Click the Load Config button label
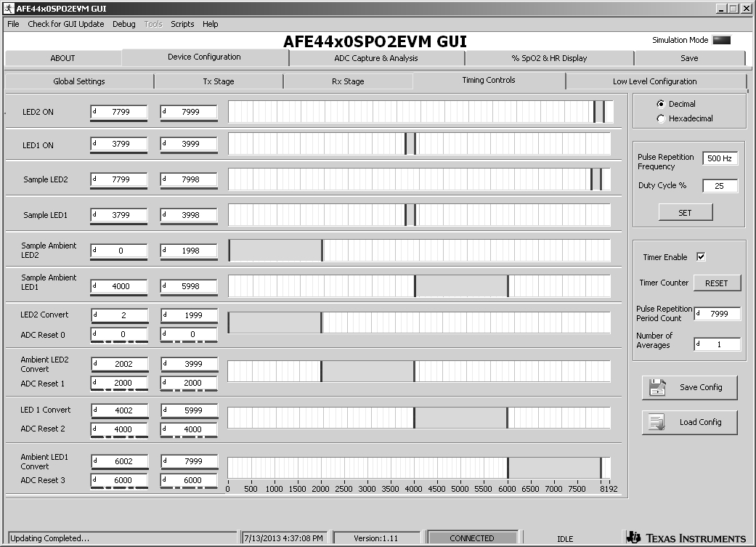 [x=701, y=422]
